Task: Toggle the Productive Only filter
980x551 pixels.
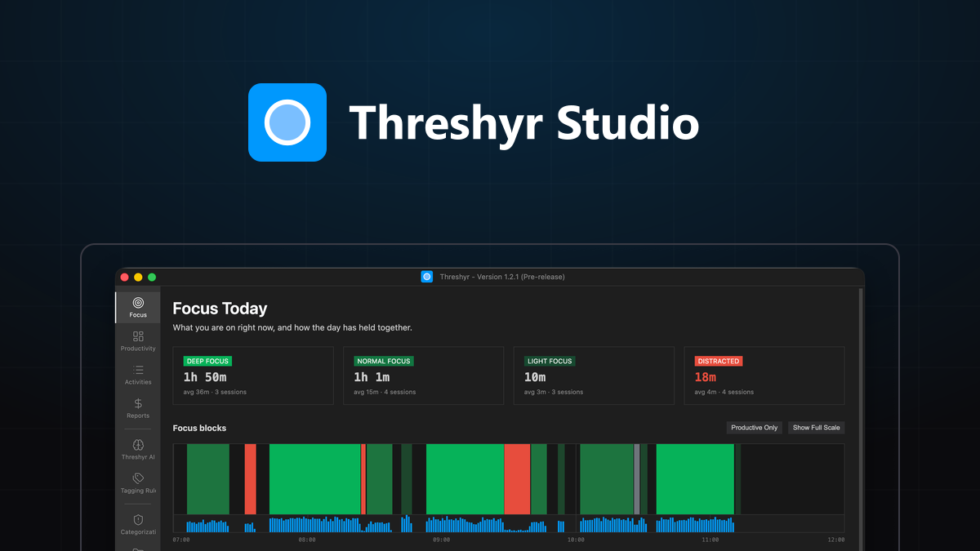Action: [x=755, y=428]
